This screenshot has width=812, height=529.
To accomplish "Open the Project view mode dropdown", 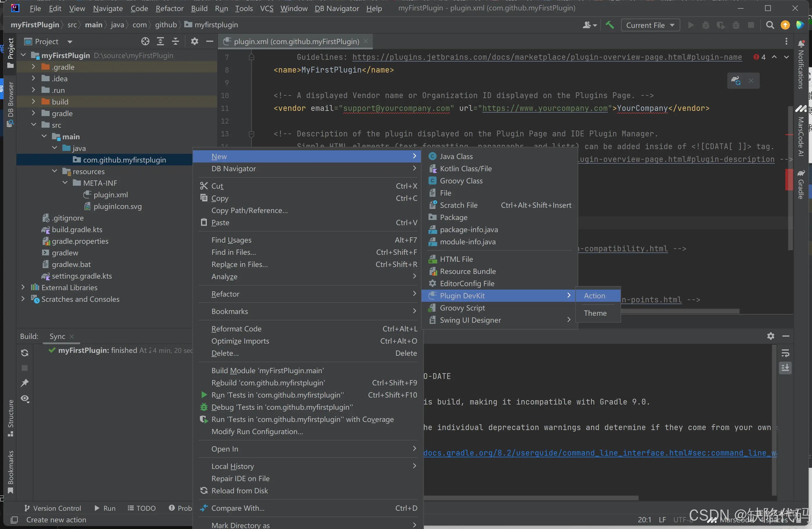I will (48, 41).
